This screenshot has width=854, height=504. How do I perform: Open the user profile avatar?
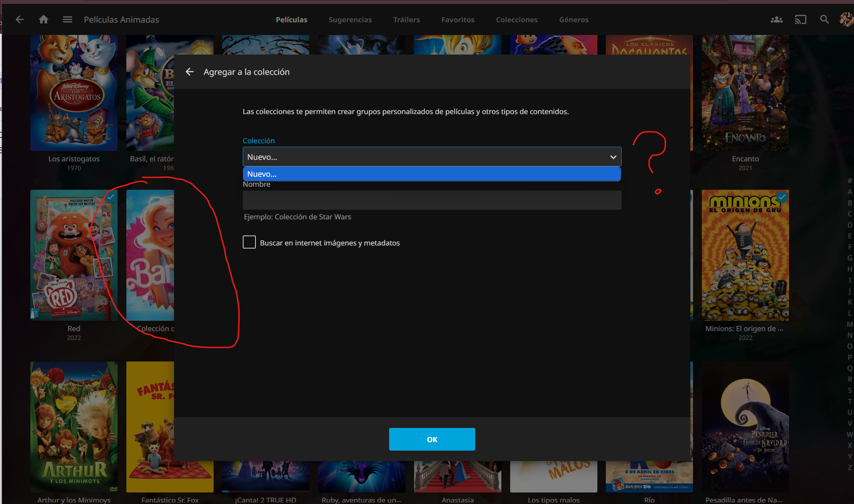click(x=846, y=20)
